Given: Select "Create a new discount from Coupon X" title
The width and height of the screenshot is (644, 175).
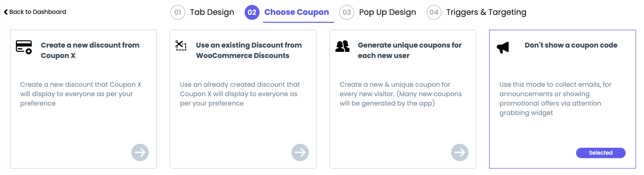Looking at the screenshot, I should pos(90,50).
